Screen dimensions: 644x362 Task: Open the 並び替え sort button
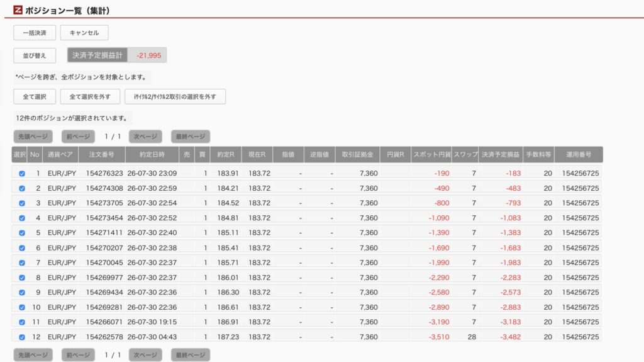point(35,55)
